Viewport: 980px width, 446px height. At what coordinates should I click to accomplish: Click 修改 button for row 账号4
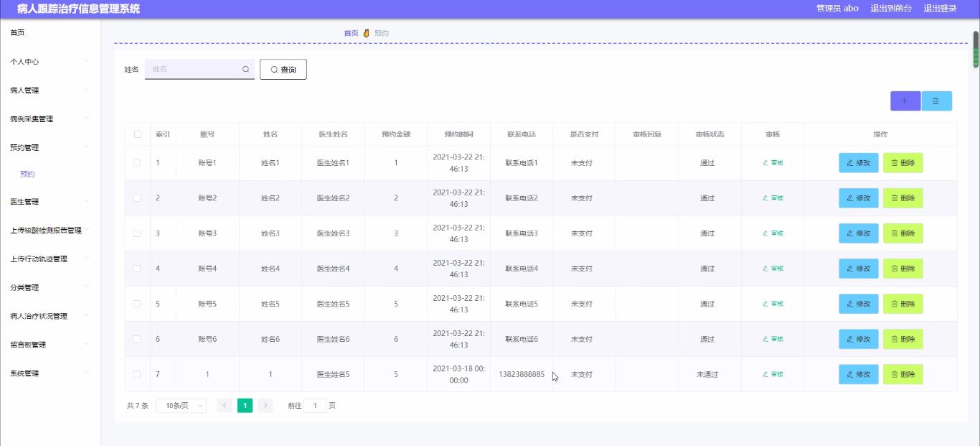click(859, 269)
